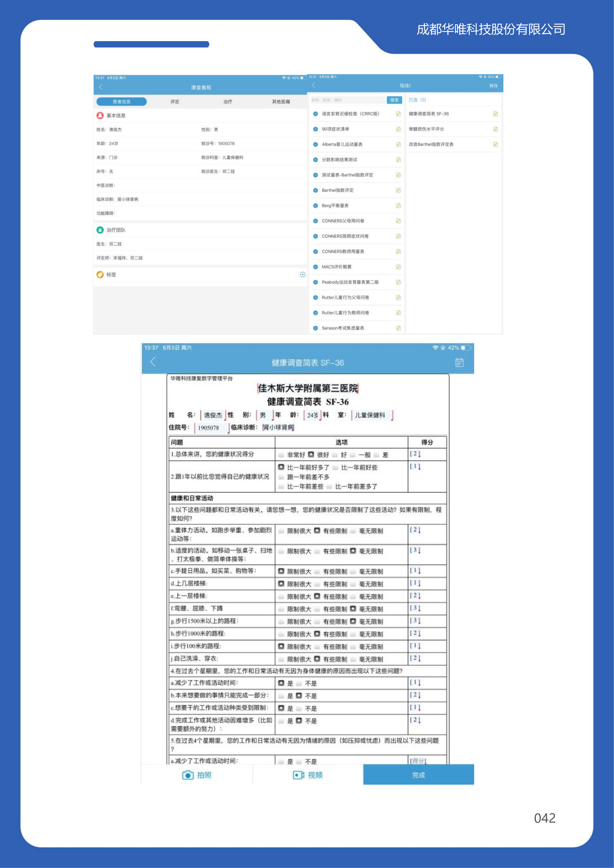Go back from the 康复看板 screen
Viewport: 614px width, 868px height.
click(x=101, y=87)
